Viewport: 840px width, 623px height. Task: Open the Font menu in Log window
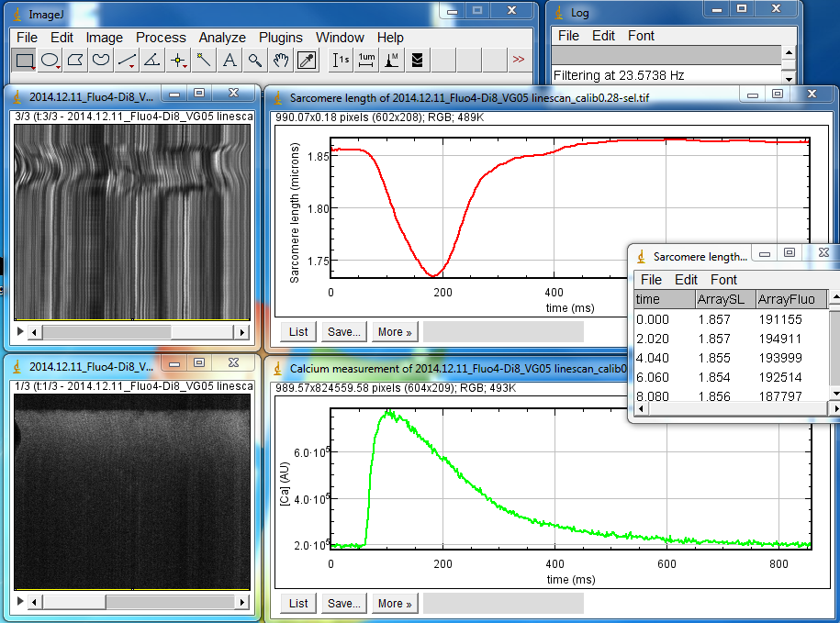(641, 36)
